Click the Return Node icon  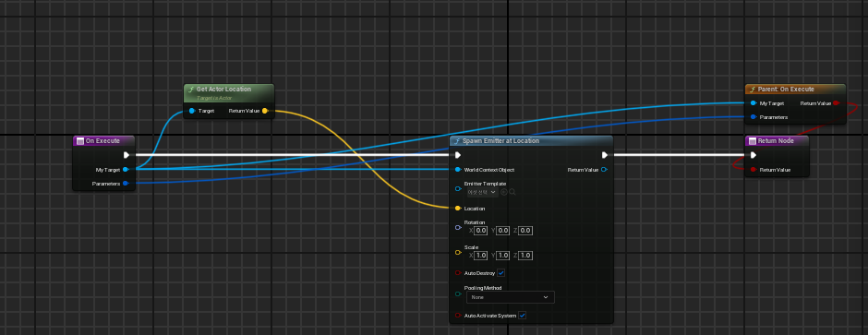coord(752,141)
